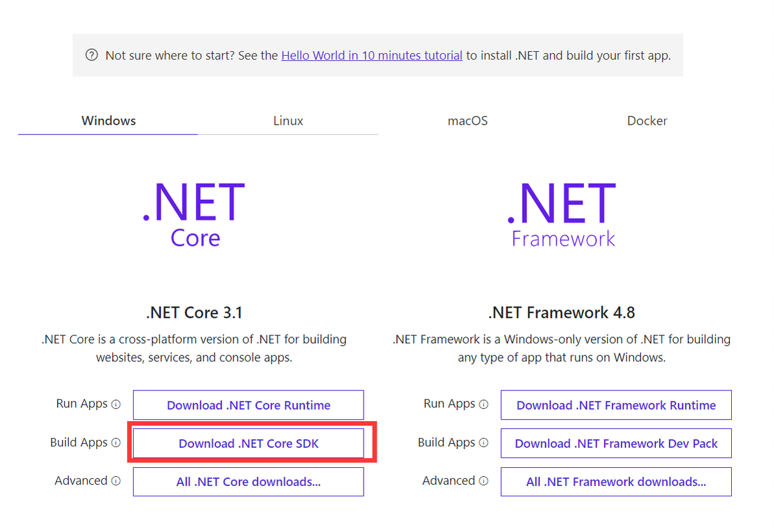This screenshot has width=774, height=532.
Task: Click info icon beside .NET Core Build Apps
Action: [x=116, y=443]
